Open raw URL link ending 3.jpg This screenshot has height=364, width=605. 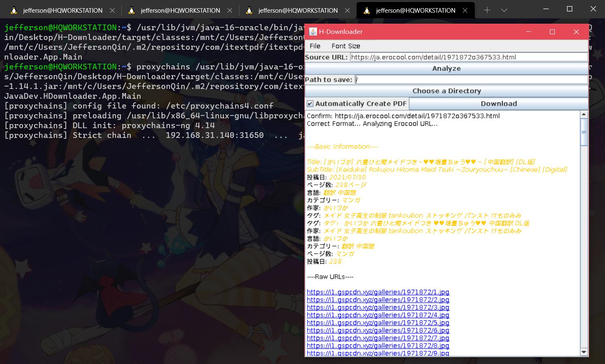[378, 308]
